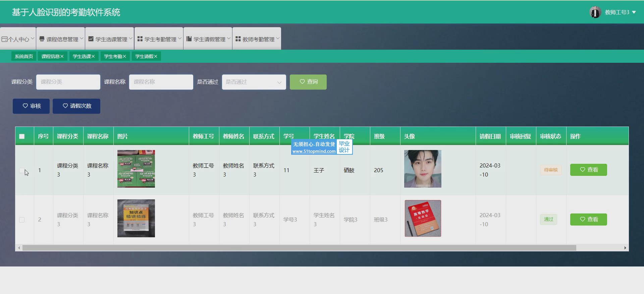This screenshot has height=294, width=644.
Task: Toggle the select-all header checkbox
Action: pyautogui.click(x=22, y=136)
